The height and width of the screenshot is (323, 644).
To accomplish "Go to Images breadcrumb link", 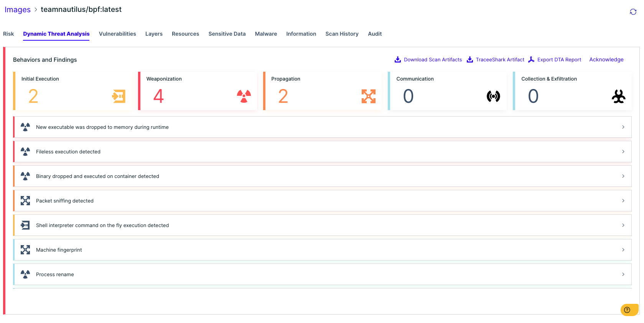I will [x=18, y=10].
